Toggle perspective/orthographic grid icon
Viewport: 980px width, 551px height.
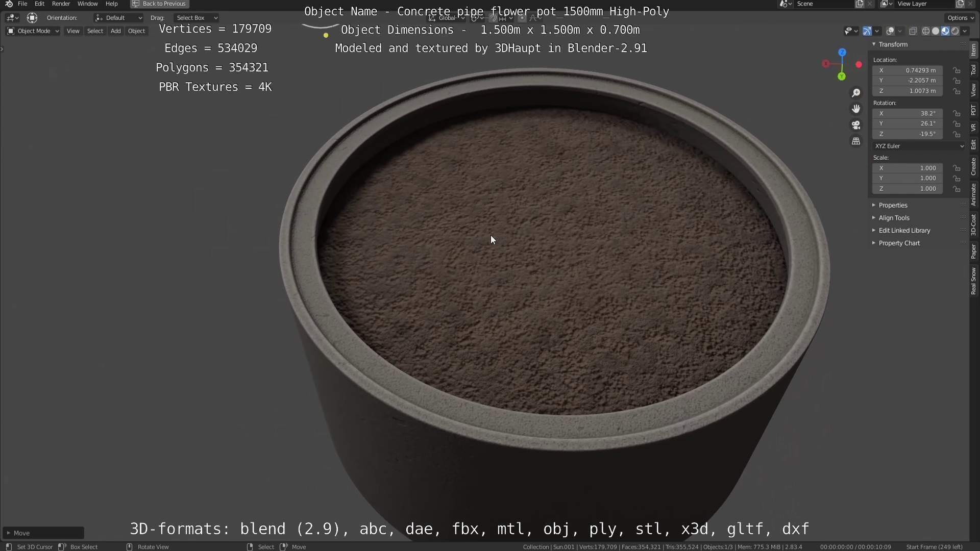(x=856, y=141)
